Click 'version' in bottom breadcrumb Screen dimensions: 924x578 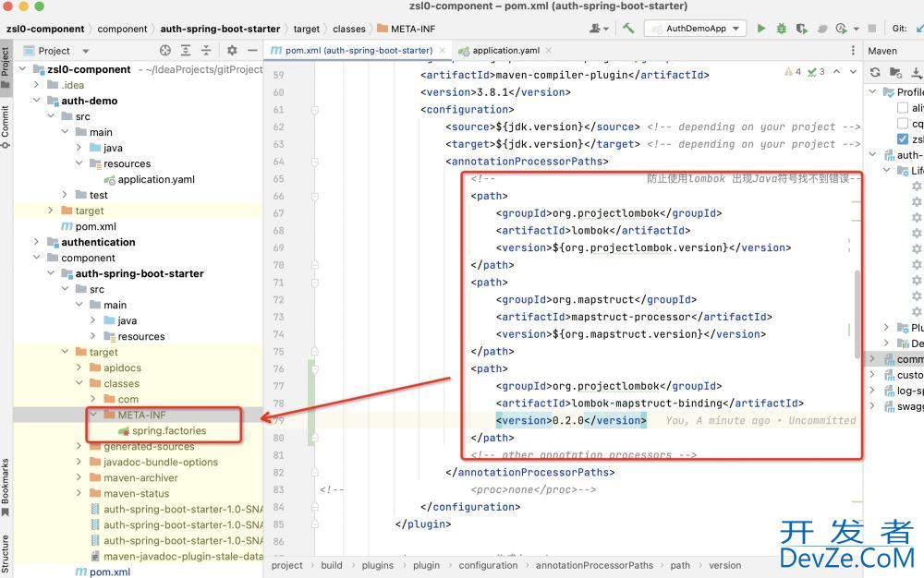[724, 565]
